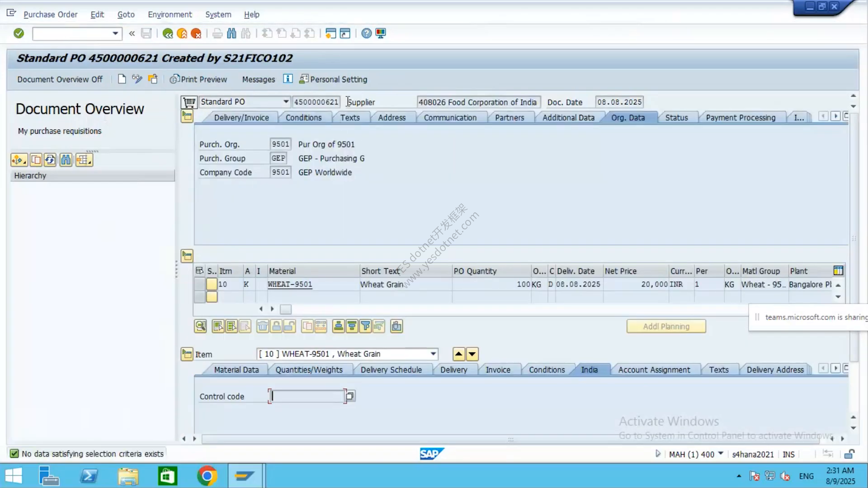This screenshot has height=488, width=868.
Task: Click the hand-with-clip icon in item toolbar
Action: click(x=396, y=326)
